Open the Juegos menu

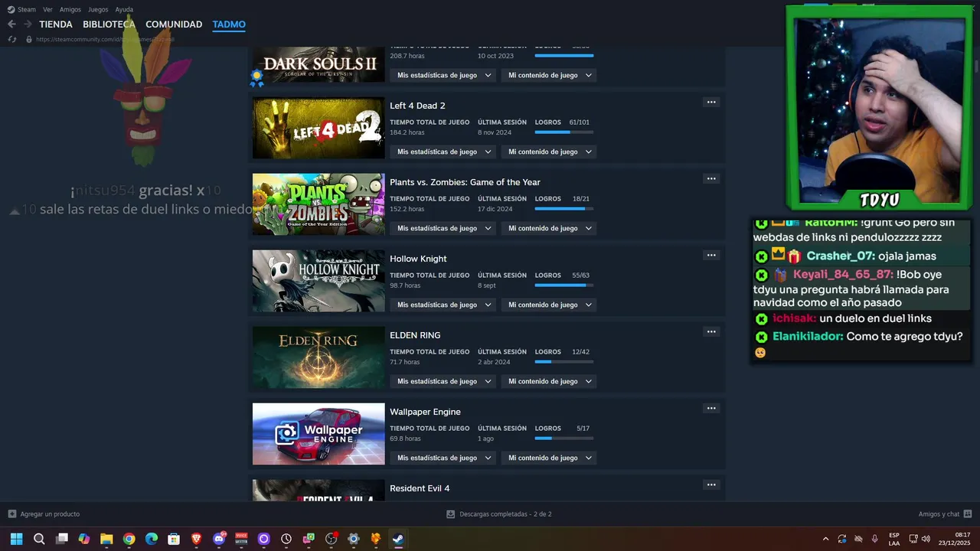pyautogui.click(x=98, y=9)
